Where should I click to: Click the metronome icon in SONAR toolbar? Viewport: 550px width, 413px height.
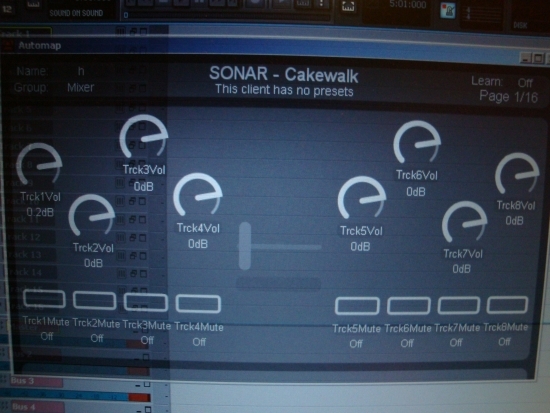[448, 10]
